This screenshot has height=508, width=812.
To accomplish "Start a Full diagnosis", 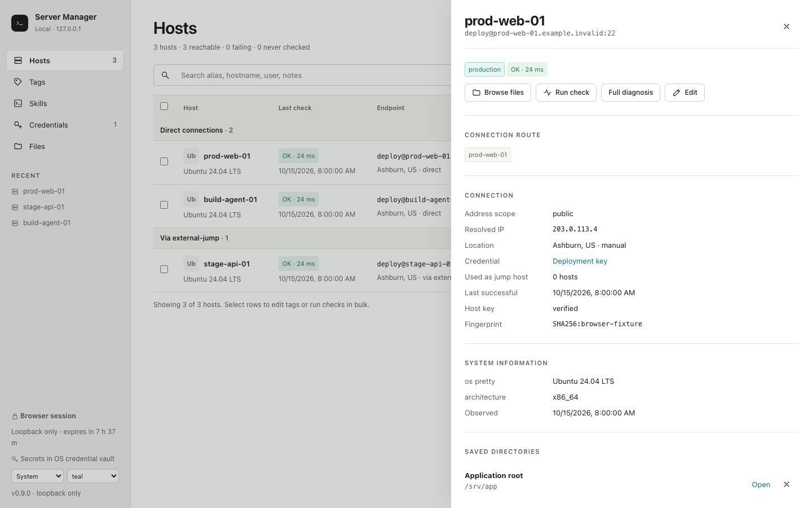I will pos(630,93).
